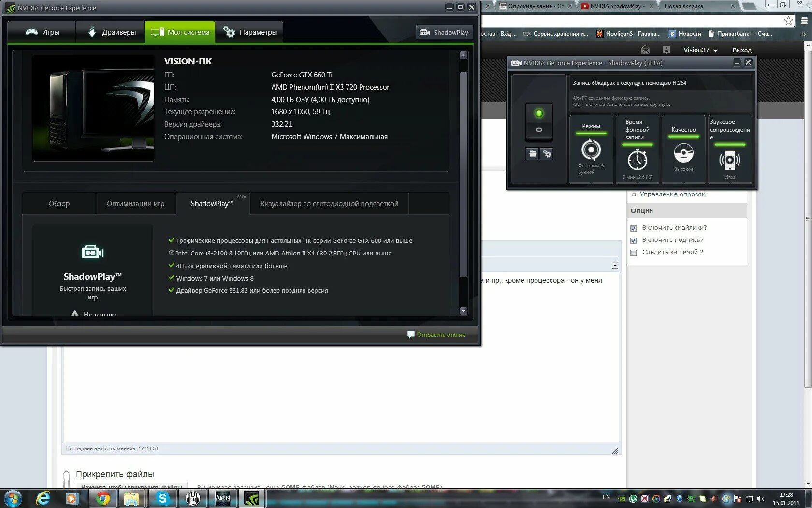
Task: Open the volume speaker tray icon
Action: (761, 499)
